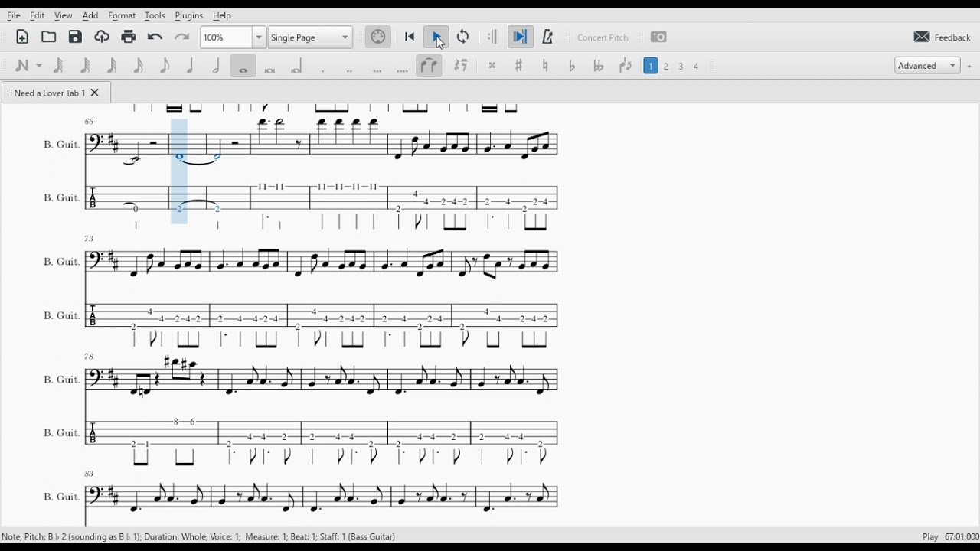Open the File menu
The height and width of the screenshot is (551, 980).
pos(14,15)
